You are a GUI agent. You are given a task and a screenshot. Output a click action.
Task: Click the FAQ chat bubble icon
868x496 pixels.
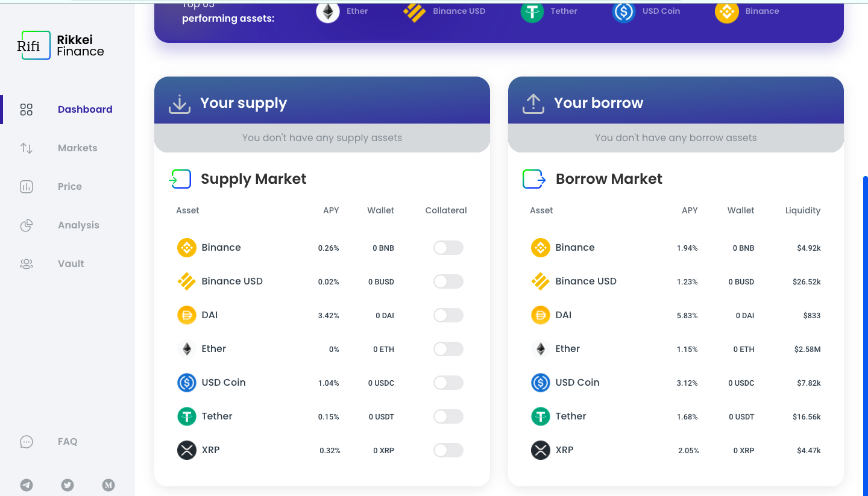[x=27, y=442]
